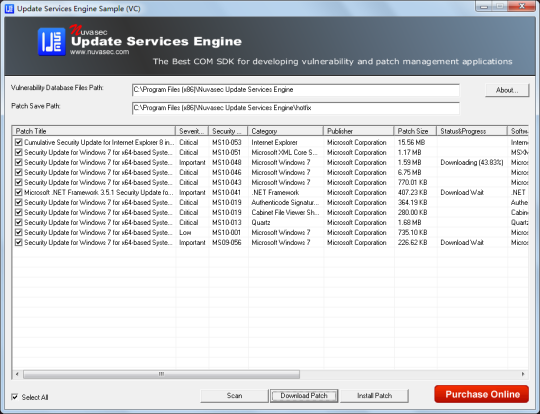
Task: Click the 'MS10-053' bulletin cell
Action: click(227, 142)
